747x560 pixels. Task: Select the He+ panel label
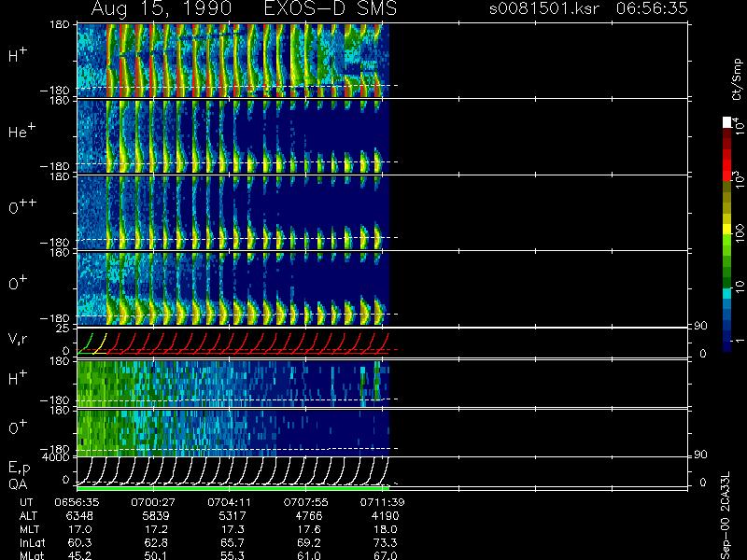pos(21,131)
